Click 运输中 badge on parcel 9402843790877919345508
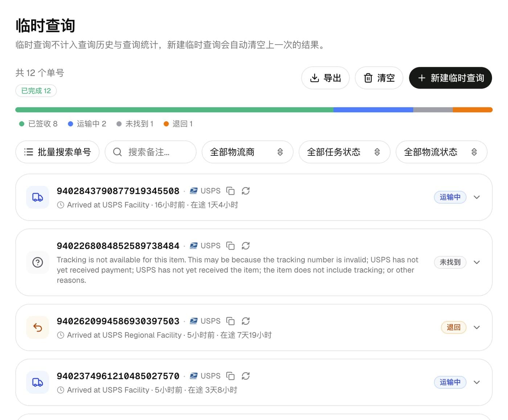 [x=450, y=197]
